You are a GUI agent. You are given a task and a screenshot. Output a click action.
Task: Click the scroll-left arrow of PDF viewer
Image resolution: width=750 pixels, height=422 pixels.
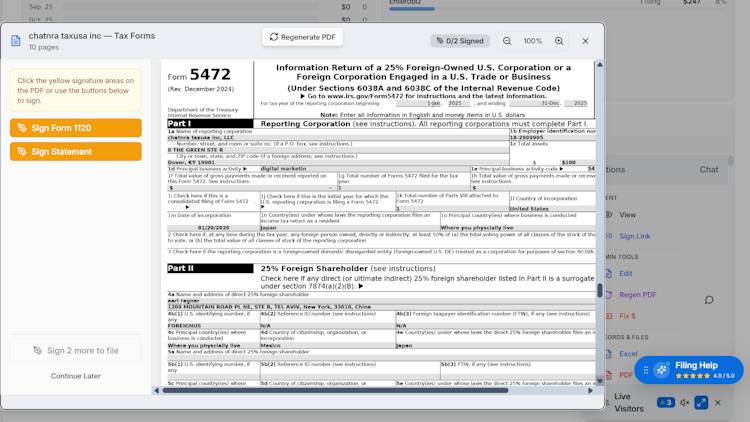(156, 390)
